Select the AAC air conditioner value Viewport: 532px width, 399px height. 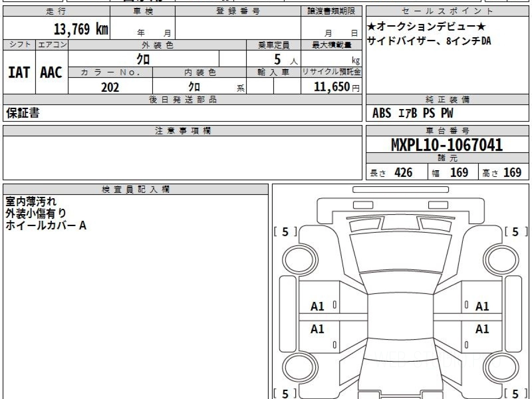[51, 72]
